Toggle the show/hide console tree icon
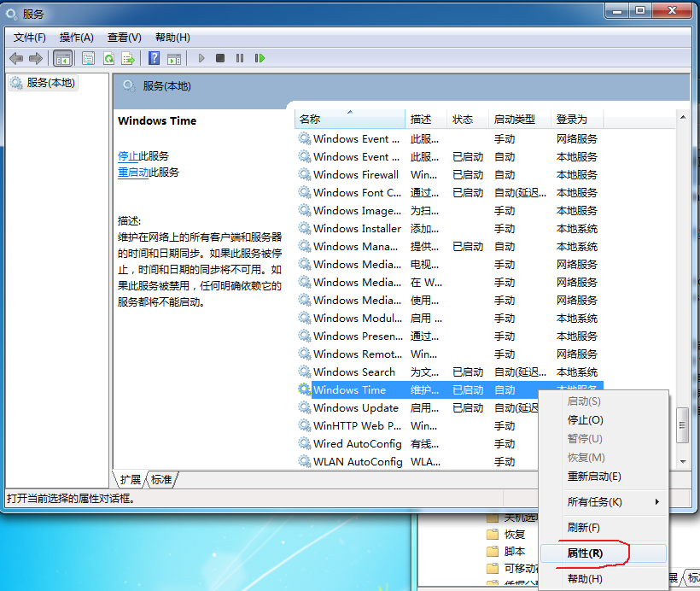 point(62,58)
